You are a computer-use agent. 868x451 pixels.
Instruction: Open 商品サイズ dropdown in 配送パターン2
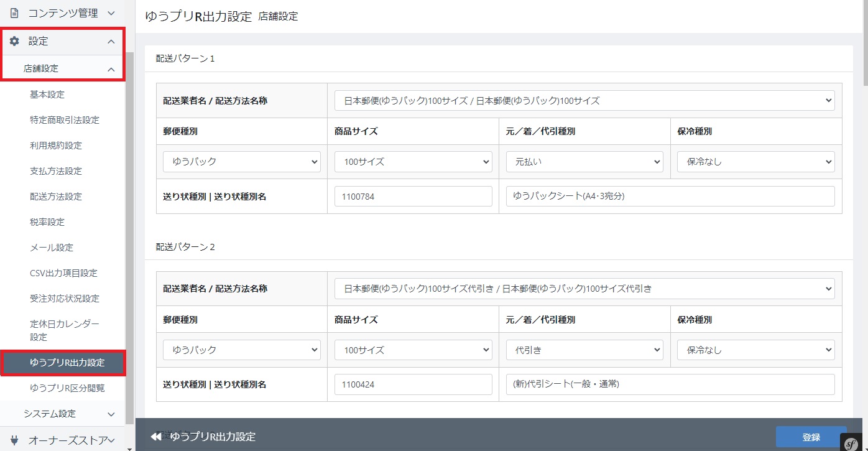tap(413, 350)
